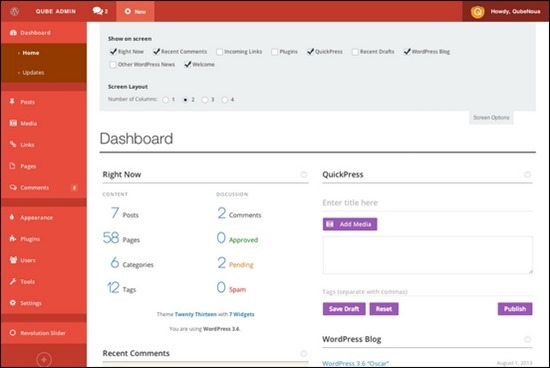Open the Media icon in sidebar

(x=13, y=123)
